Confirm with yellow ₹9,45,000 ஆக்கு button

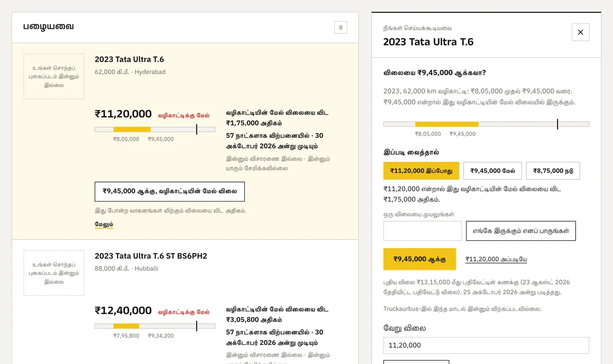point(420,259)
